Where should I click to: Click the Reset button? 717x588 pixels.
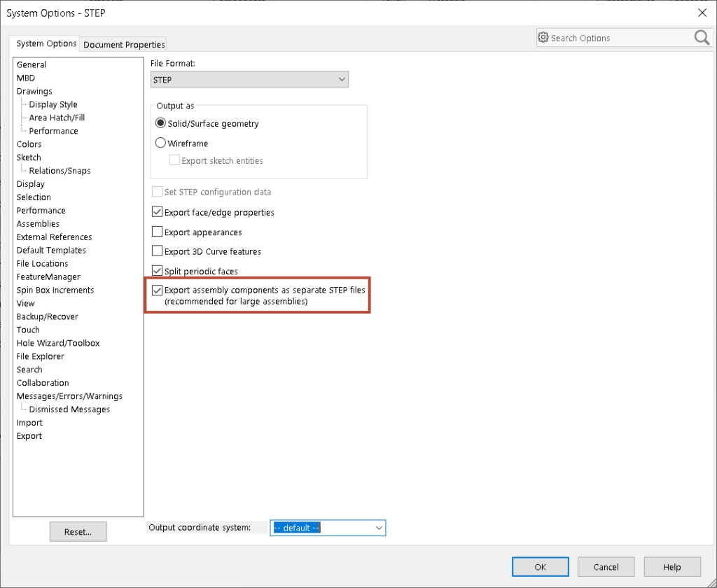78,531
